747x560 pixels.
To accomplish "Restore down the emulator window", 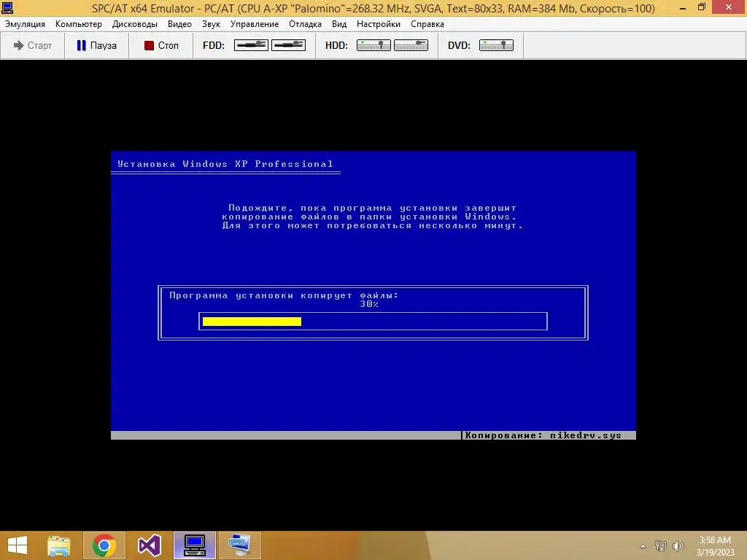I will [702, 7].
